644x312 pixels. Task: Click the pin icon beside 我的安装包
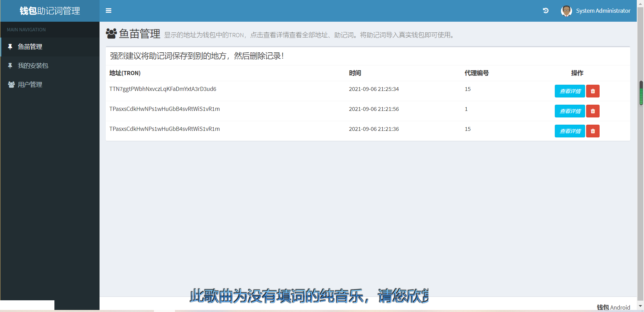point(10,66)
